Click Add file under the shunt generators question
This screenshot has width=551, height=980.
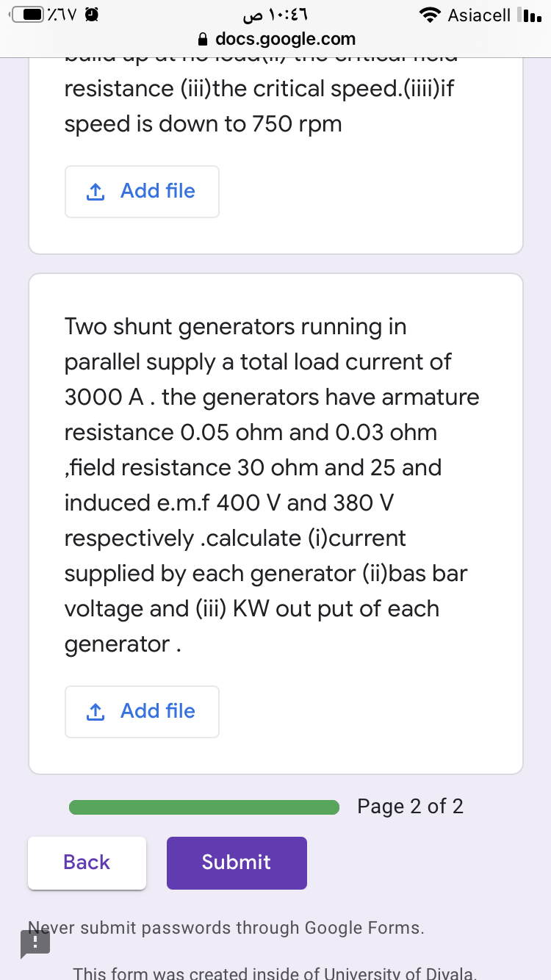click(142, 712)
